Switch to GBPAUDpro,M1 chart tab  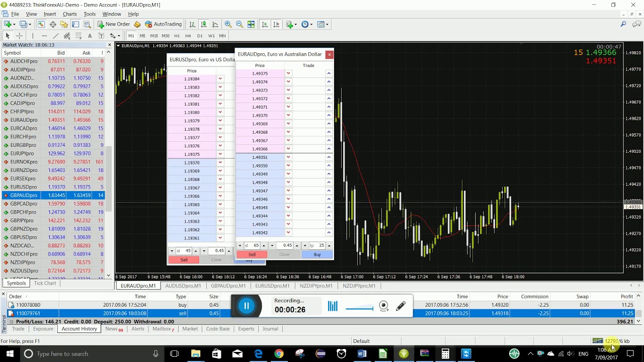[x=228, y=286]
